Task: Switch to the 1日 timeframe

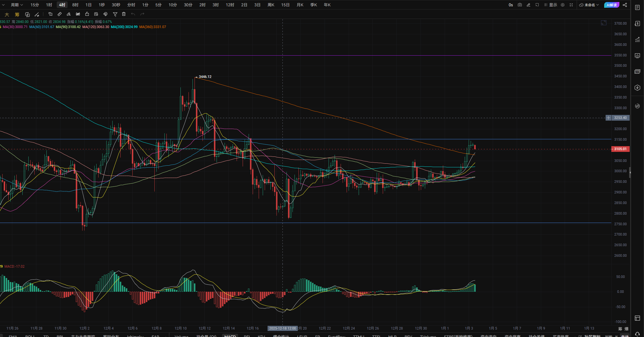Action: click(x=89, y=5)
